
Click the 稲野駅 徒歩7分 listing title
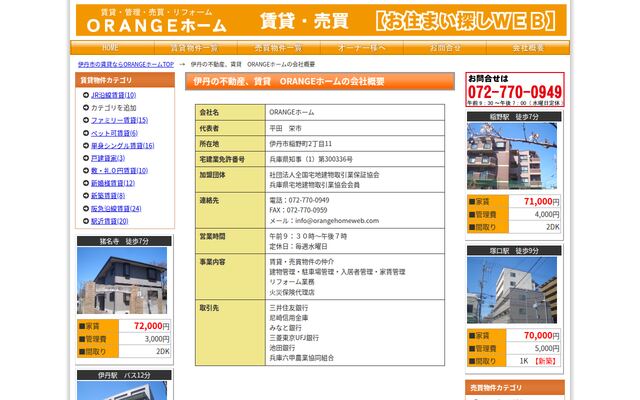(x=514, y=117)
